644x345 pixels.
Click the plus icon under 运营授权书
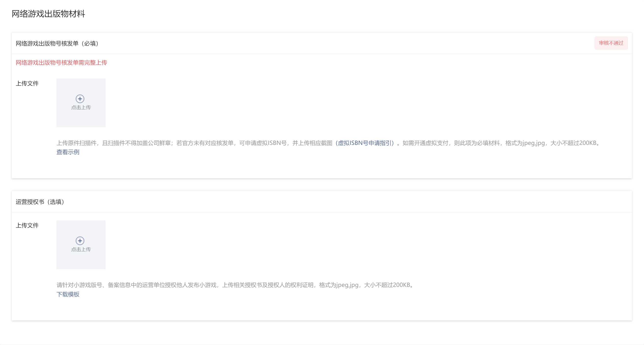point(80,241)
